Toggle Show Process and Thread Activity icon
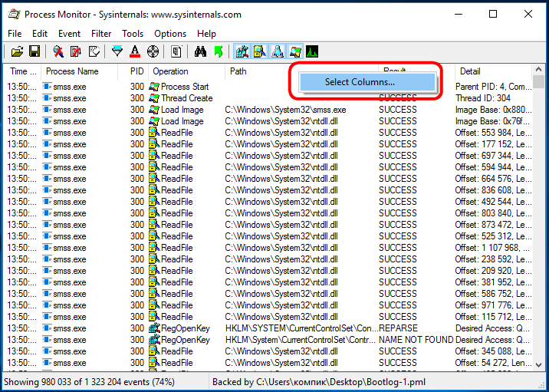 point(295,52)
